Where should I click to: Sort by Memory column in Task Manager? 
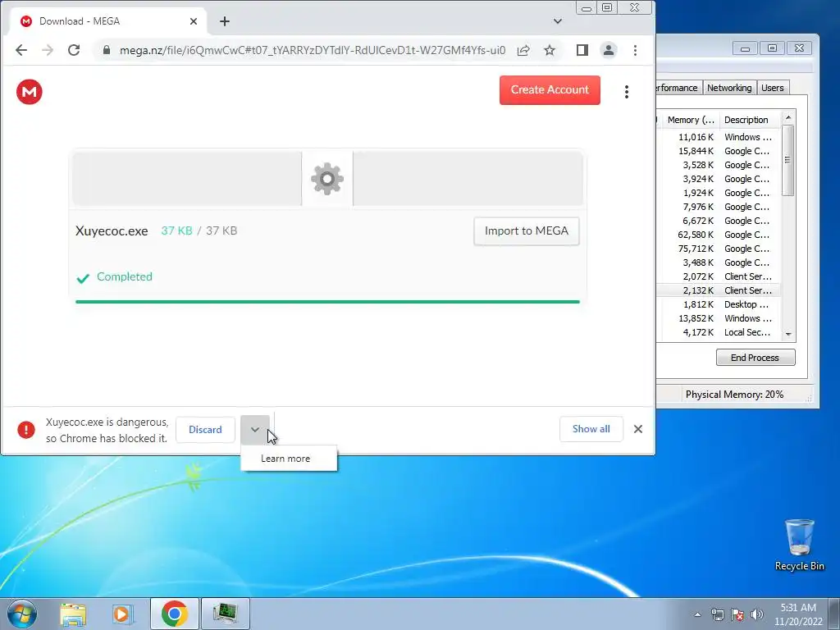point(690,120)
